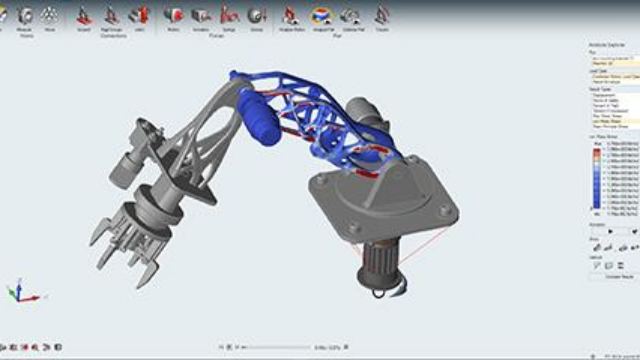Image resolution: width=640 pixels, height=360 pixels.
Task: Select the Springs tool icon
Action: pyautogui.click(x=229, y=16)
